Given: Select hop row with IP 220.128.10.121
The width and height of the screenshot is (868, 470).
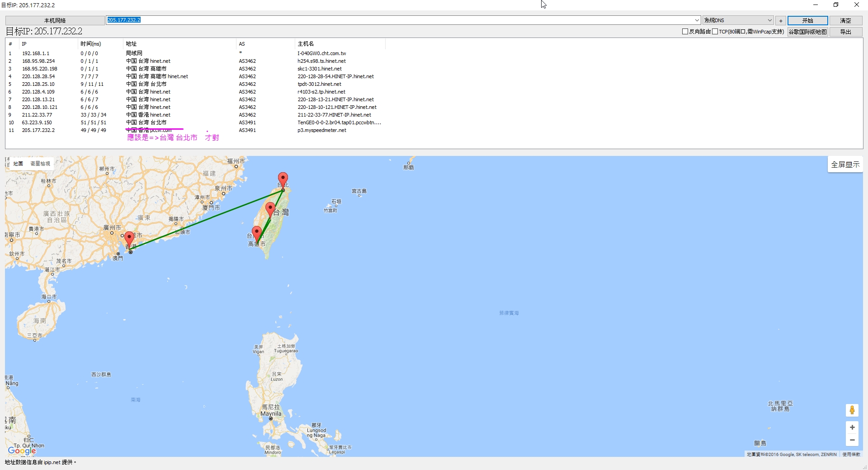Looking at the screenshot, I should click(x=195, y=107).
